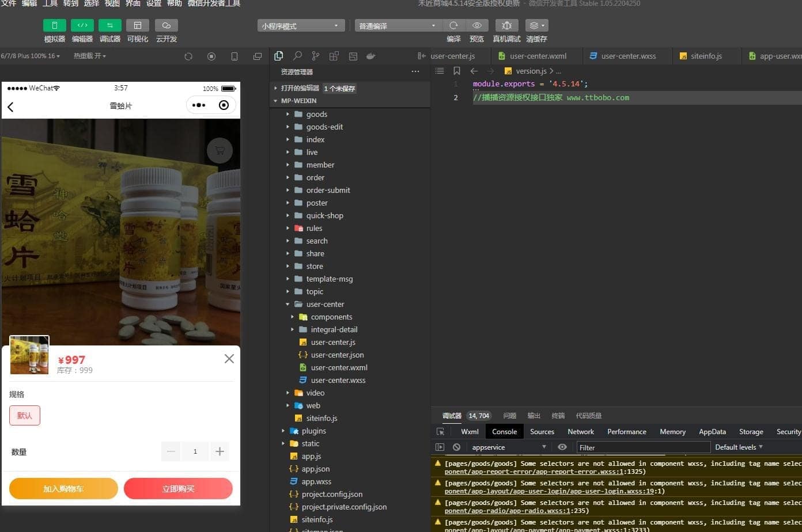Viewport: 802px width, 532px height.
Task: Click the editor bookmark icon
Action: [x=457, y=71]
